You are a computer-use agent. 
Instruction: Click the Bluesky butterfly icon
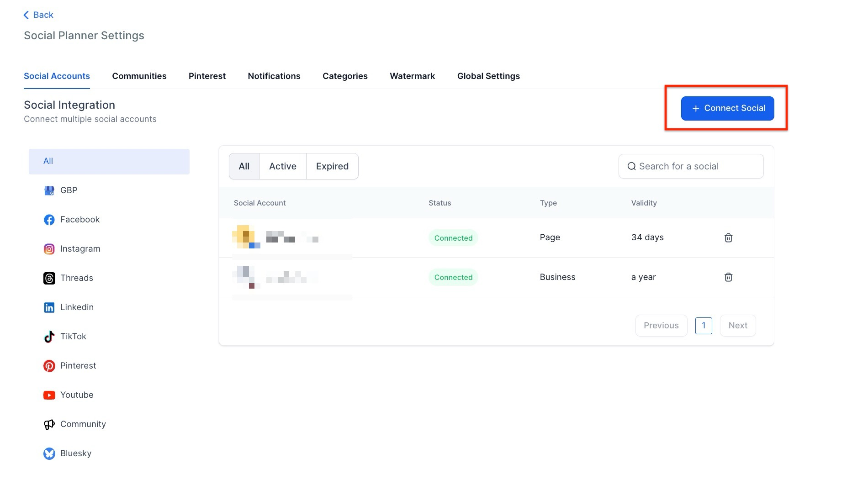coord(49,453)
